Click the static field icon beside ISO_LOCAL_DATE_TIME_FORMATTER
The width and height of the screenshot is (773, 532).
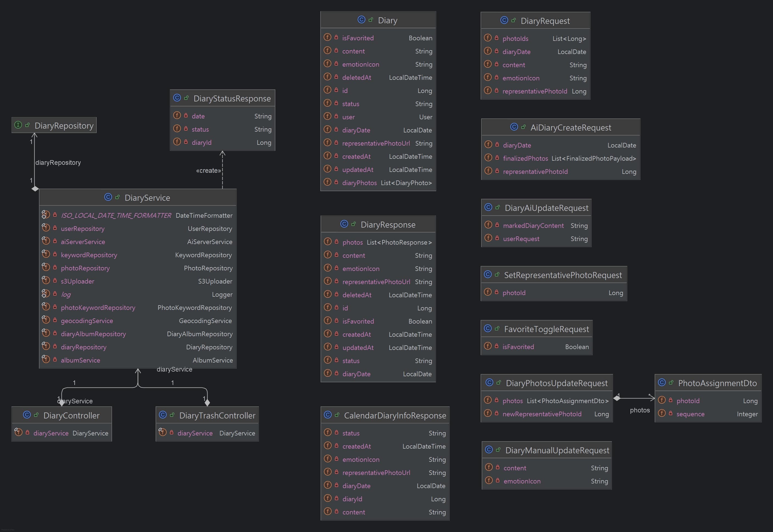(46, 215)
